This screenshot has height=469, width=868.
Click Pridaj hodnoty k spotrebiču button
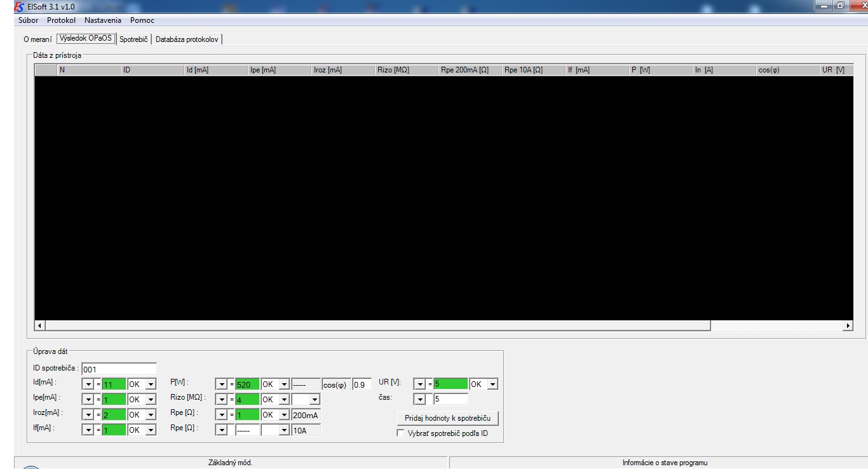[x=447, y=418]
